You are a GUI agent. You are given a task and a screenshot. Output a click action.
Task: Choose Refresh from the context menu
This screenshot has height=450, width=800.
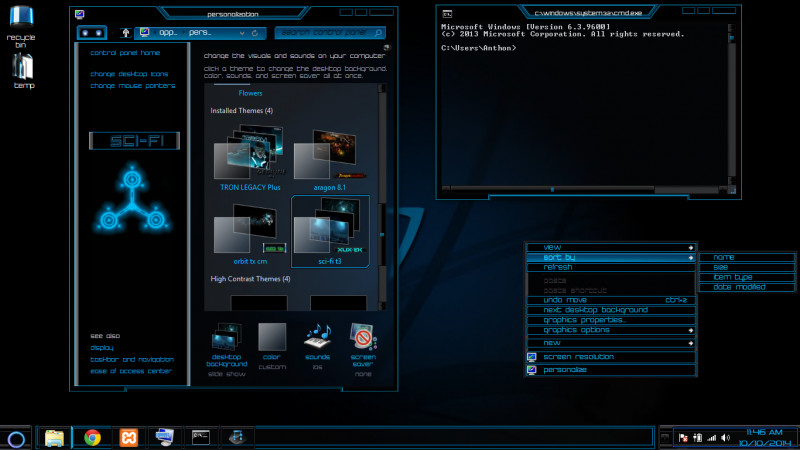611,267
